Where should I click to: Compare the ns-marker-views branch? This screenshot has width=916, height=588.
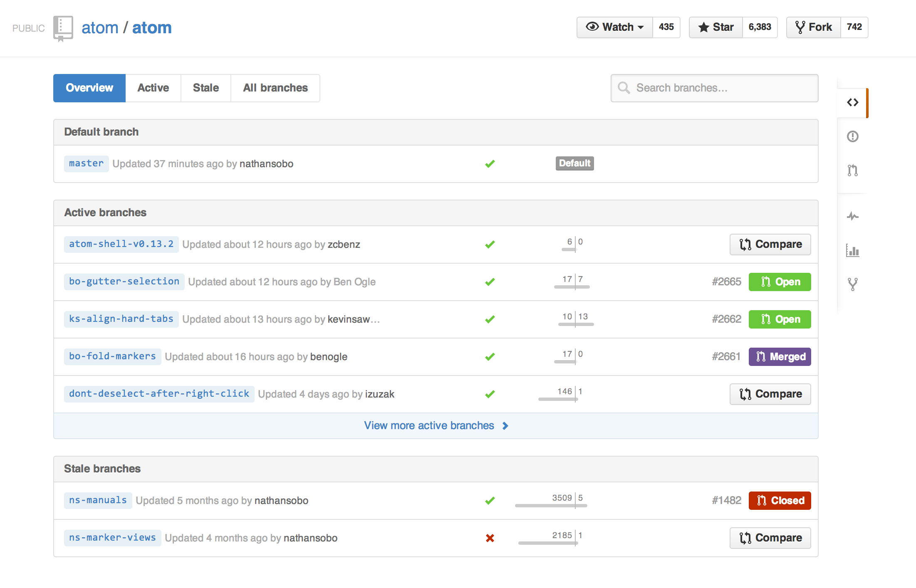pyautogui.click(x=770, y=538)
